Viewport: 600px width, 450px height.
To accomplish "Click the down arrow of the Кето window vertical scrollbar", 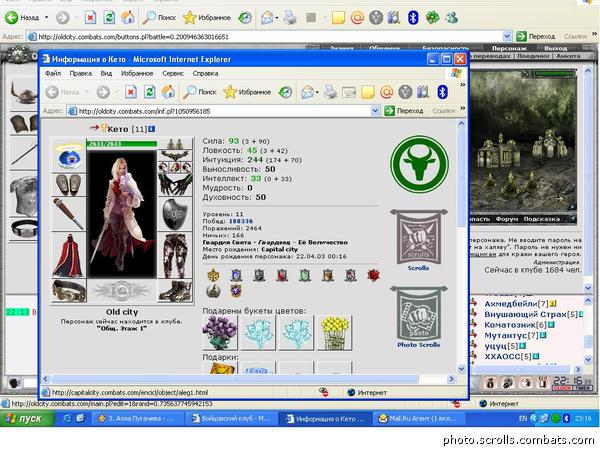I will pyautogui.click(x=461, y=369).
